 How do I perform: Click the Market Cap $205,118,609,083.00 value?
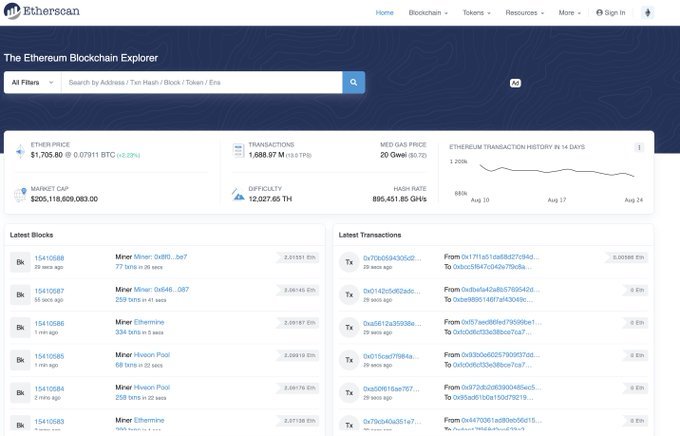coord(64,199)
